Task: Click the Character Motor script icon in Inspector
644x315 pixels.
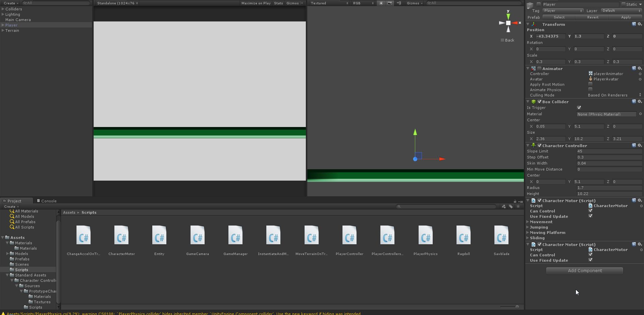Action: [591, 206]
